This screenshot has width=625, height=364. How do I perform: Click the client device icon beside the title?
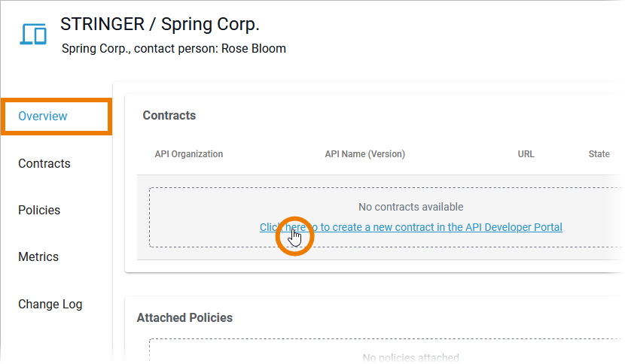coord(34,34)
